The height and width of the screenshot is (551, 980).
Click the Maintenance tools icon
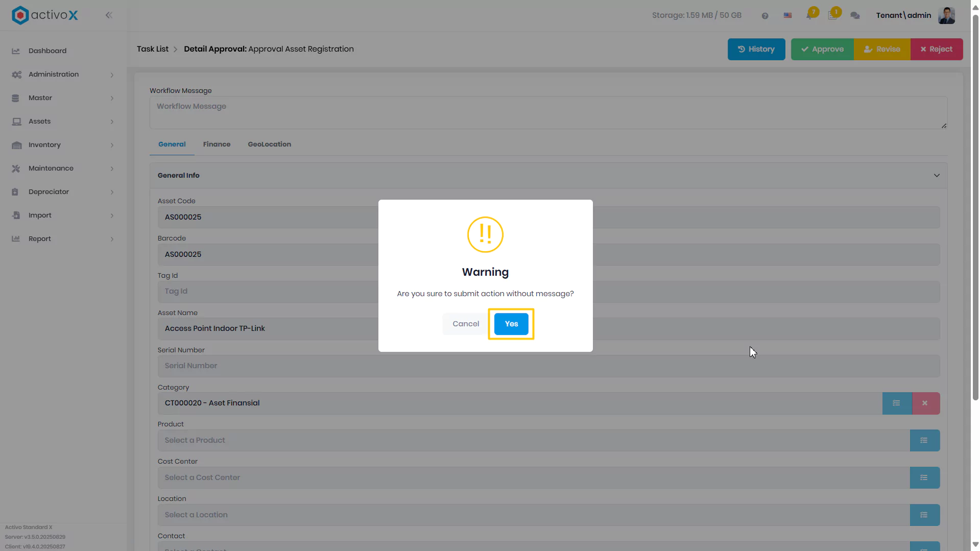tap(16, 169)
